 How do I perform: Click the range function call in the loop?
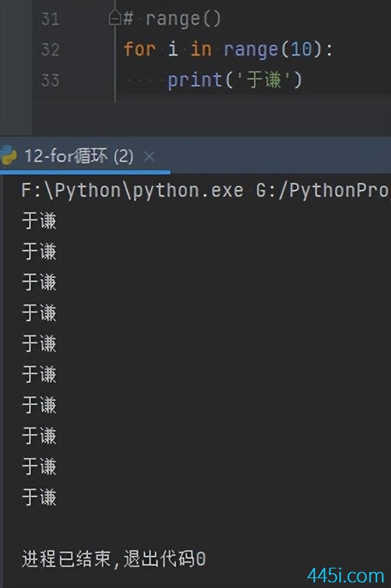251,50
